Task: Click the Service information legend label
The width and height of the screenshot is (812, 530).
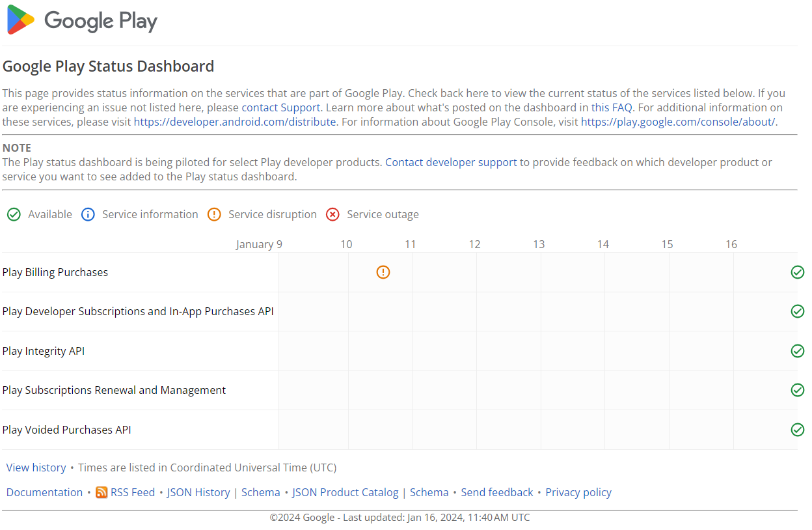Action: coord(150,214)
